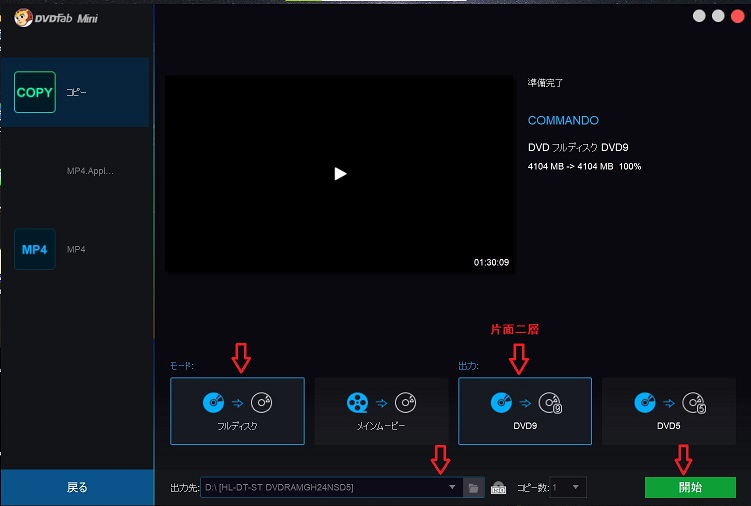The height and width of the screenshot is (506, 751).
Task: Click the 戻る back button
Action: 77,487
